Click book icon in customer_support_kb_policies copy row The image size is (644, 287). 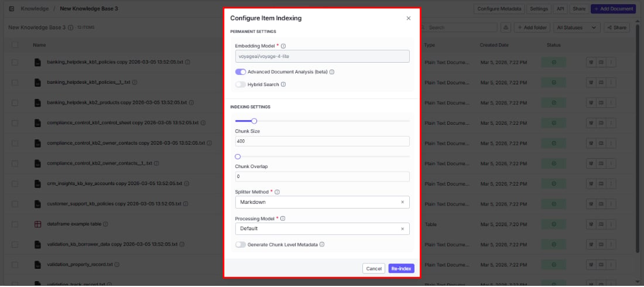601,204
